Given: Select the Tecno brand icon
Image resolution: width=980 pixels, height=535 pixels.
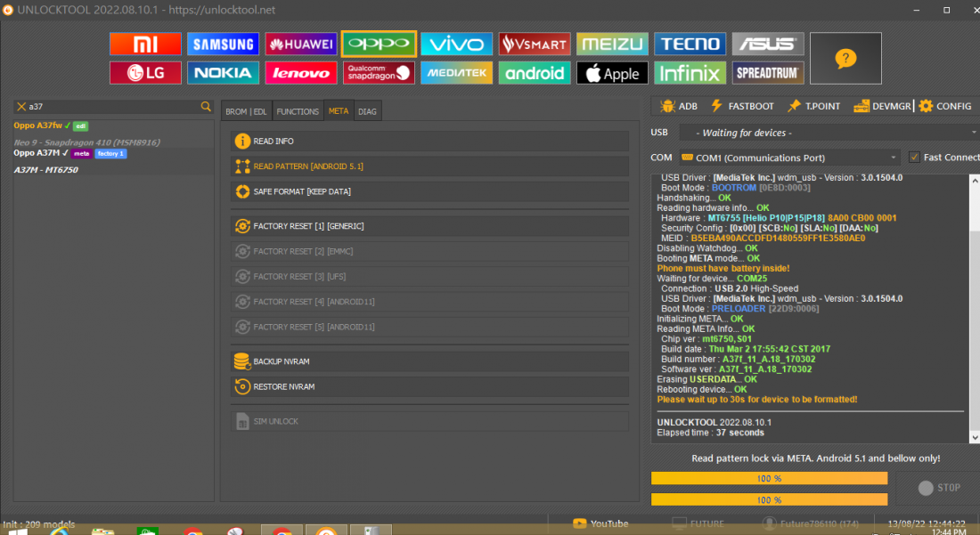Looking at the screenshot, I should tap(690, 44).
